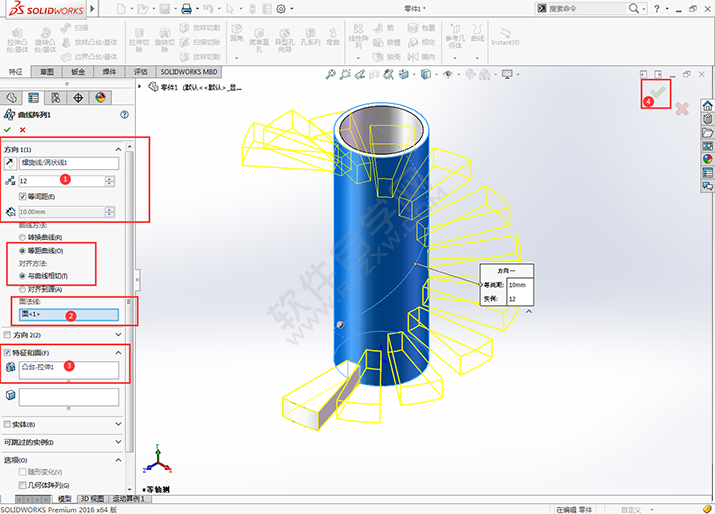Screen dimensions: 715x514
Task: Switch to the 草图 ribbon tab
Action: (x=46, y=72)
